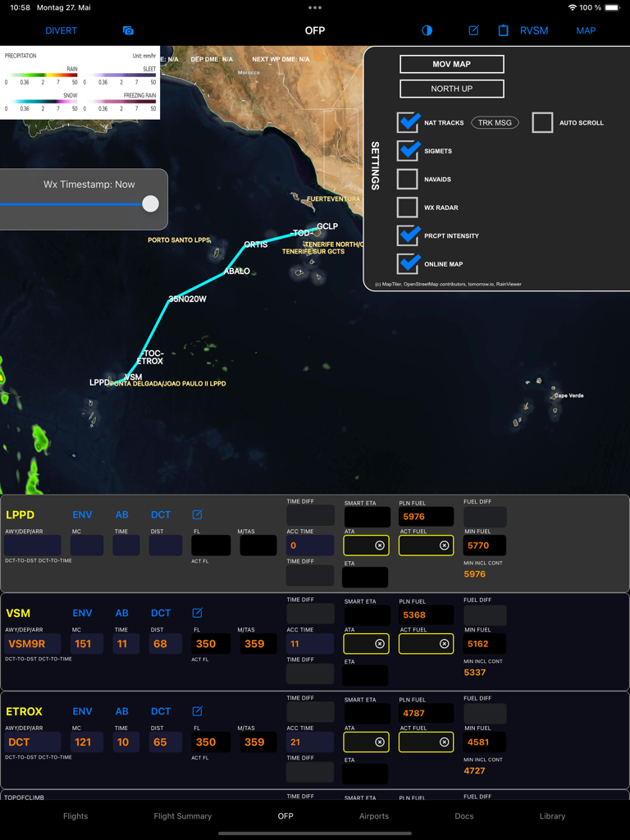Clear the ATA field for VSM

point(379,644)
